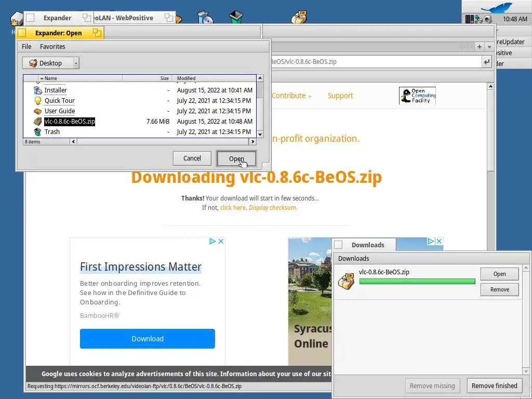
Task: Click Open for the vlc download
Action: coord(499,274)
